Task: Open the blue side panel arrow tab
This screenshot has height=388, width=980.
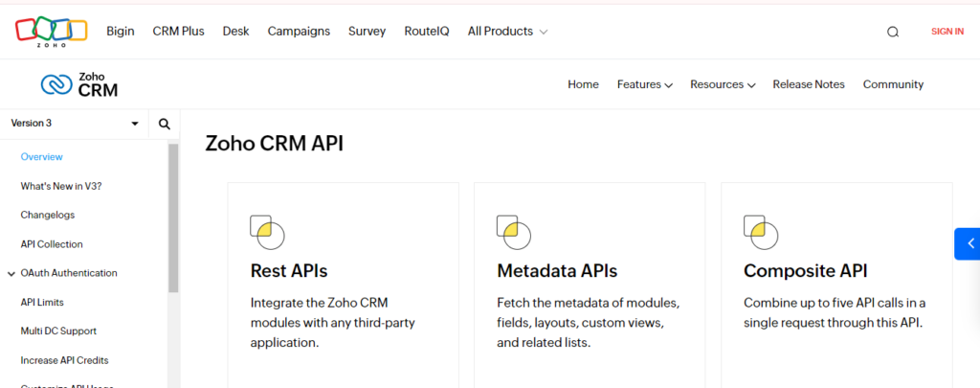Action: (968, 243)
